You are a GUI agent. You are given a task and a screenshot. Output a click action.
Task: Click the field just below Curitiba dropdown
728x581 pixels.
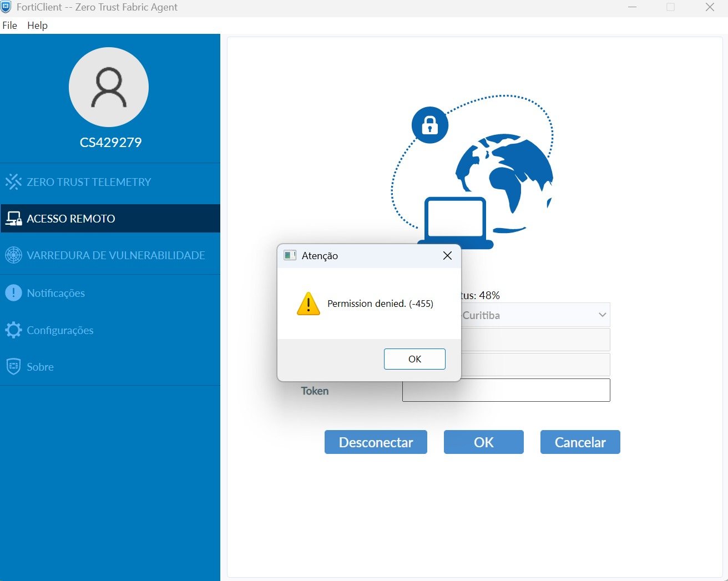click(x=535, y=340)
